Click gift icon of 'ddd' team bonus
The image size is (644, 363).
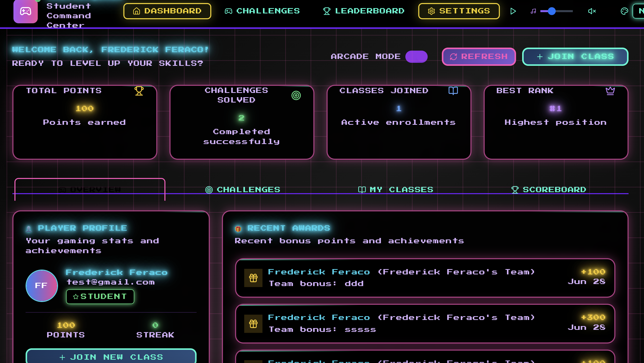click(x=253, y=278)
